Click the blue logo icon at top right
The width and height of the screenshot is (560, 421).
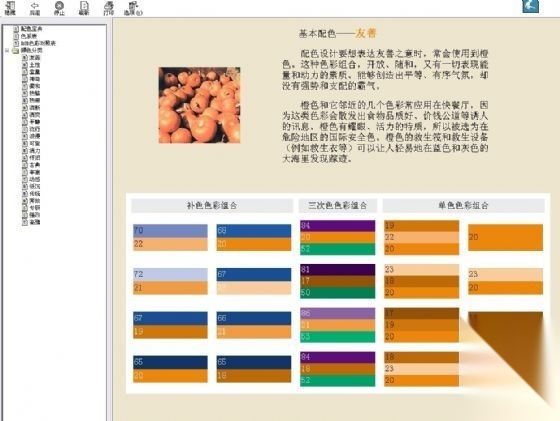click(530, 6)
